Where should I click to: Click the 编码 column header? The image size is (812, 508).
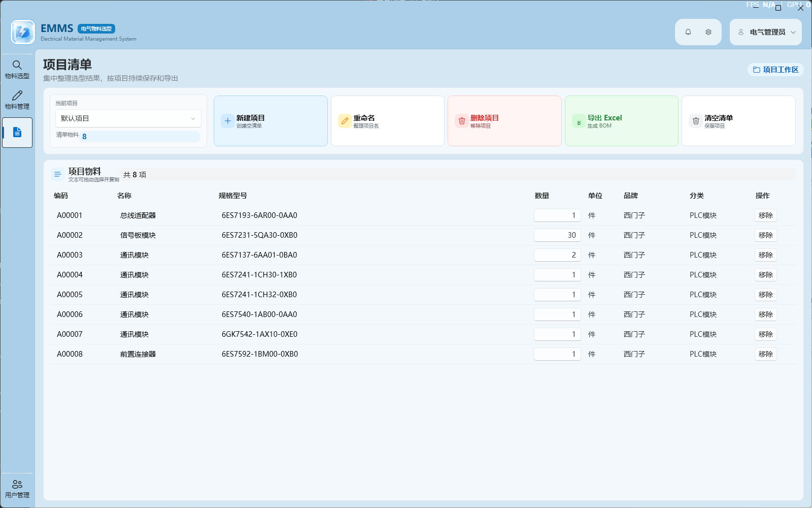point(61,196)
